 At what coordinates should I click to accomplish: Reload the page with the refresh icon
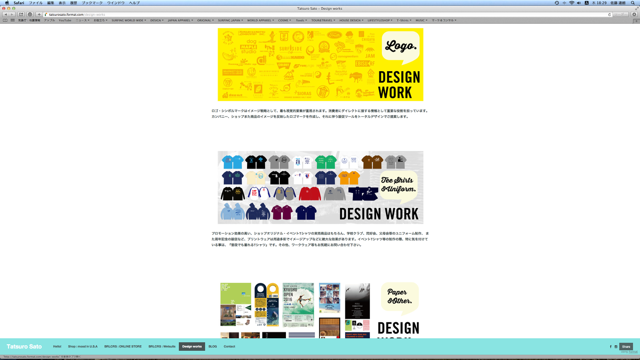click(x=609, y=15)
